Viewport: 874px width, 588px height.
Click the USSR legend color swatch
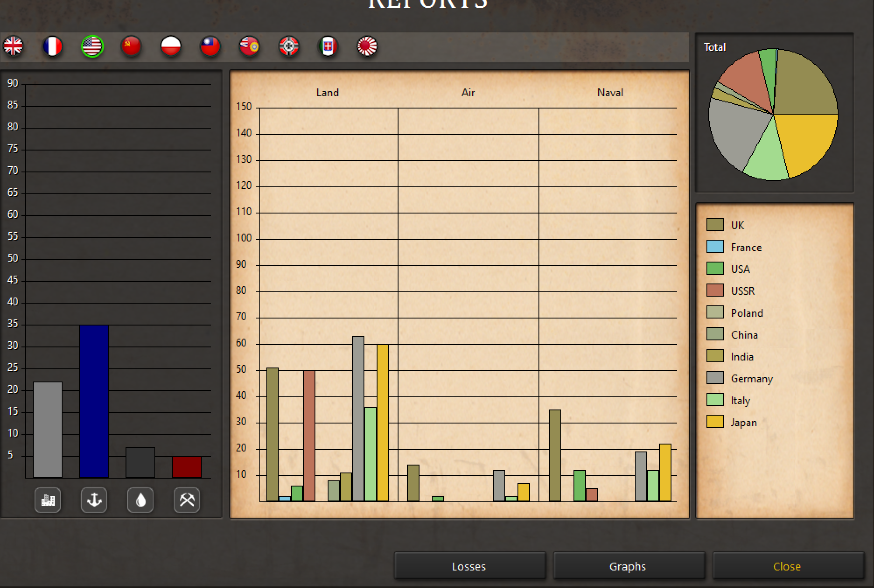[715, 290]
